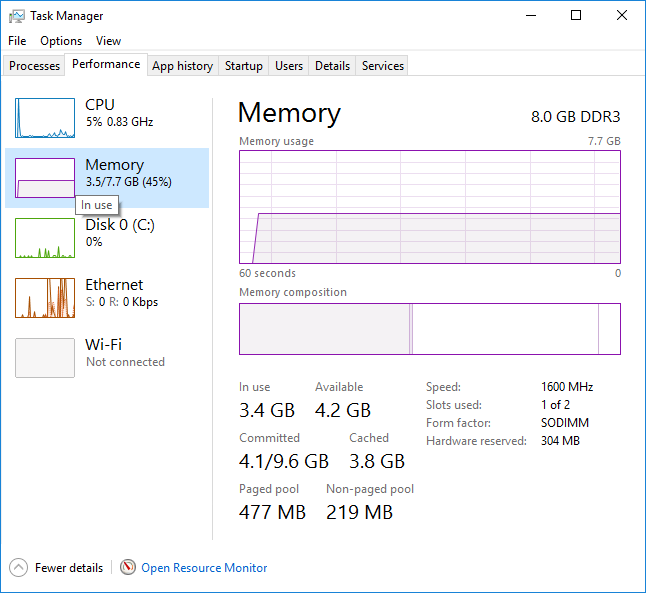The width and height of the screenshot is (646, 593).
Task: Click the Memory composition bar
Action: 430,329
